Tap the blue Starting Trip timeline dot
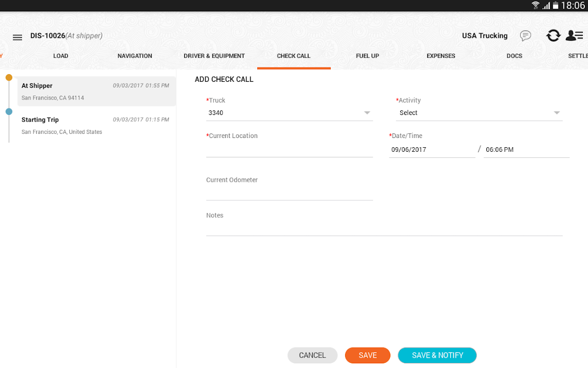This screenshot has height=368, width=588. (9, 111)
